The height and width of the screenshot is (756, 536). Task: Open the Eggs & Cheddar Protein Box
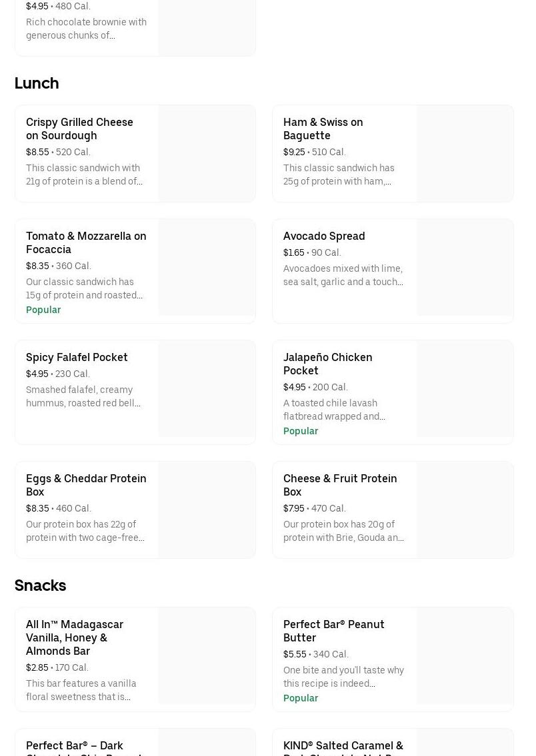(x=87, y=510)
